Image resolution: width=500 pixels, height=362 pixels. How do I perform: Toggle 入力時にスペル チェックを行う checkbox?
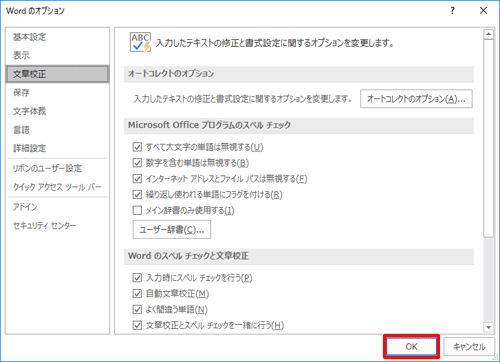coord(137,278)
